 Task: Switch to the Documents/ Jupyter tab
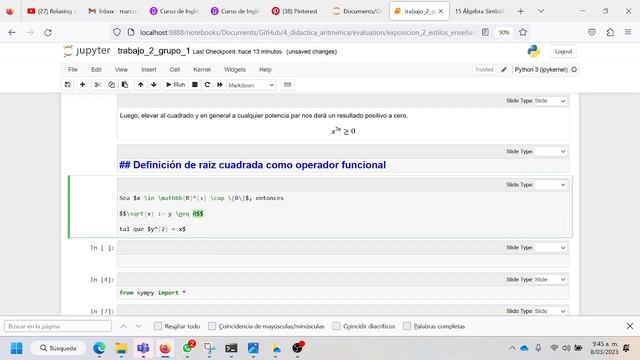pos(356,11)
